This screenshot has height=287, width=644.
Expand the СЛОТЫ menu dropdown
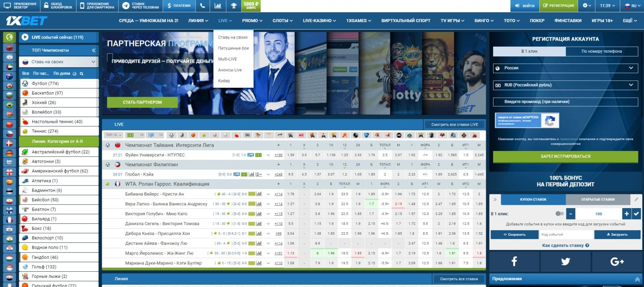[283, 21]
